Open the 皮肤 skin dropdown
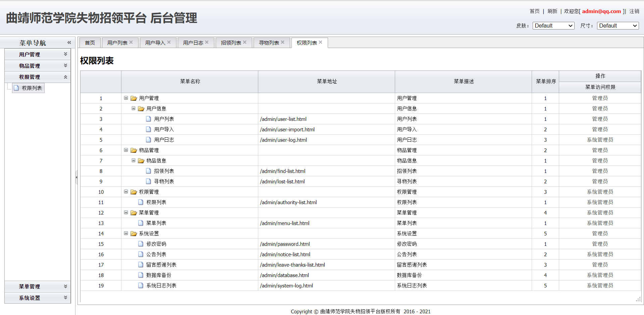The height and width of the screenshot is (315, 644). [x=553, y=26]
